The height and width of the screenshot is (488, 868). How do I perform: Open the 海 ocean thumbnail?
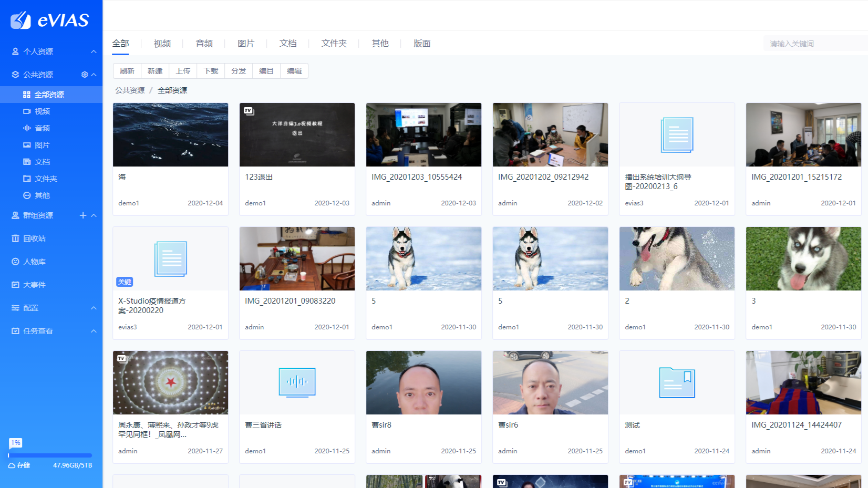click(170, 135)
